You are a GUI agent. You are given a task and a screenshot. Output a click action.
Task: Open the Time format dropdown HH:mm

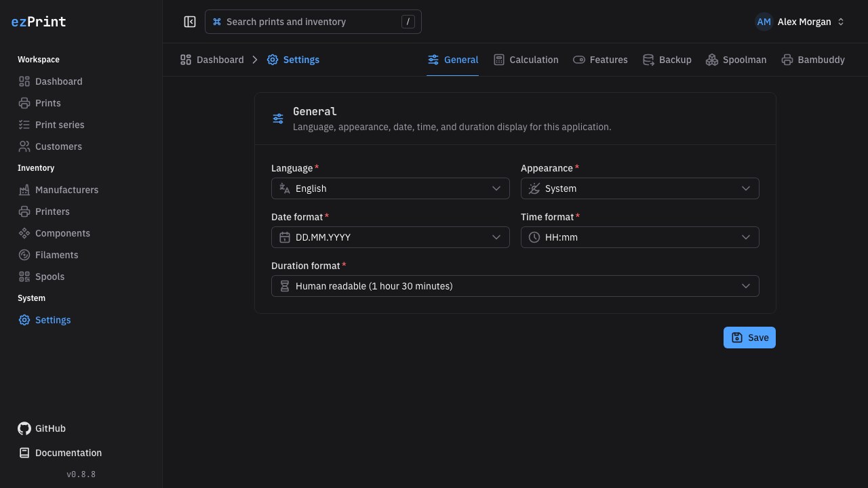coord(640,237)
